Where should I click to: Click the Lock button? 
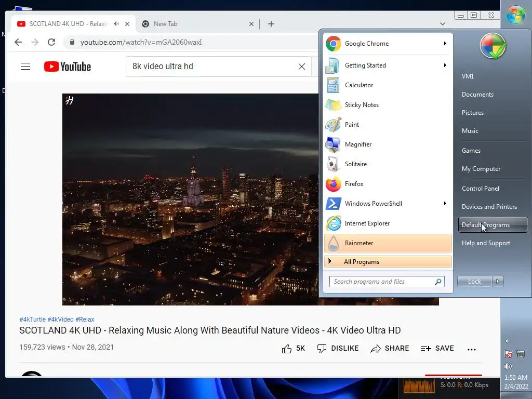[x=475, y=281]
